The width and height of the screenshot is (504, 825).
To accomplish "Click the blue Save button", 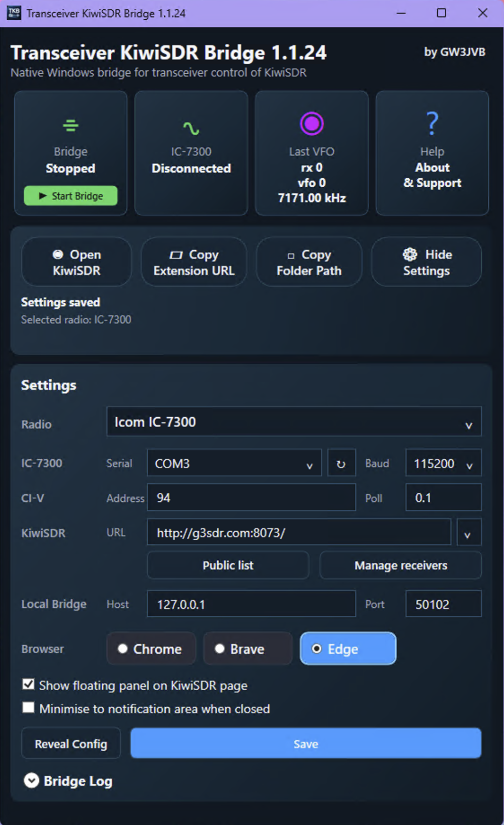I will 306,743.
